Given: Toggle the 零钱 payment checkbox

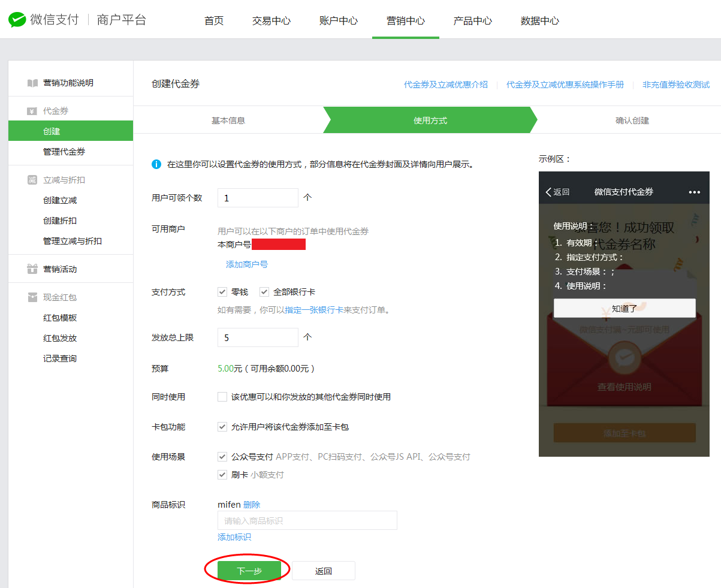Looking at the screenshot, I should [x=222, y=292].
